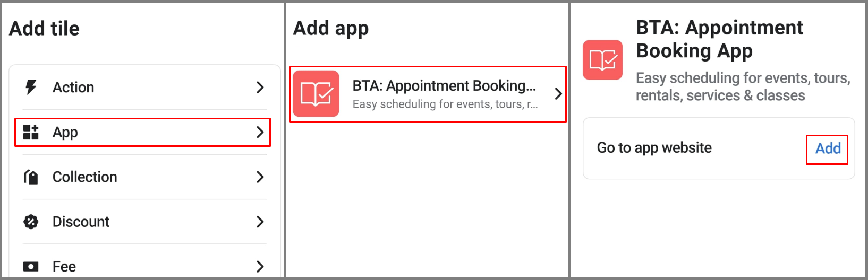Expand the Fee row chevron
Image resolution: width=868 pixels, height=280 pixels.
tap(260, 266)
